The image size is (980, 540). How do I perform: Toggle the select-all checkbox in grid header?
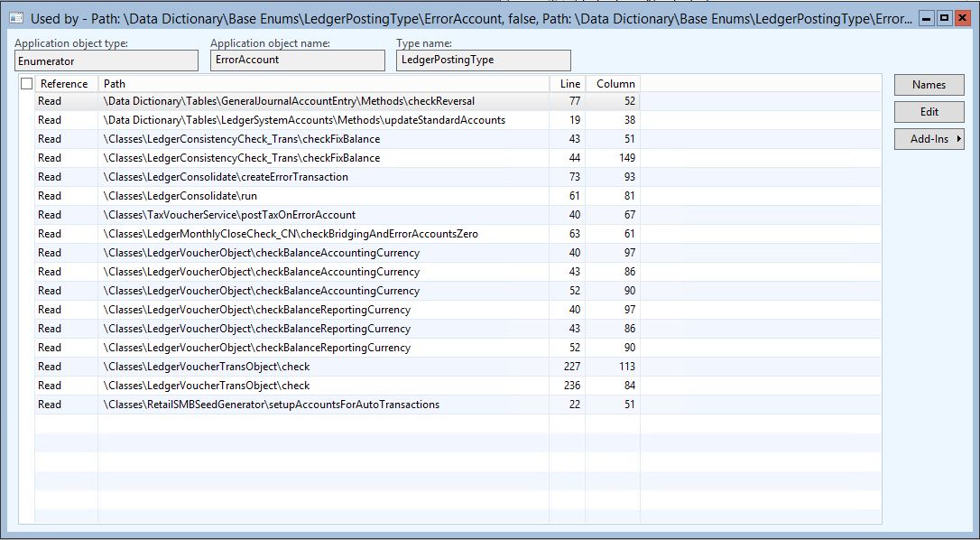(26, 84)
